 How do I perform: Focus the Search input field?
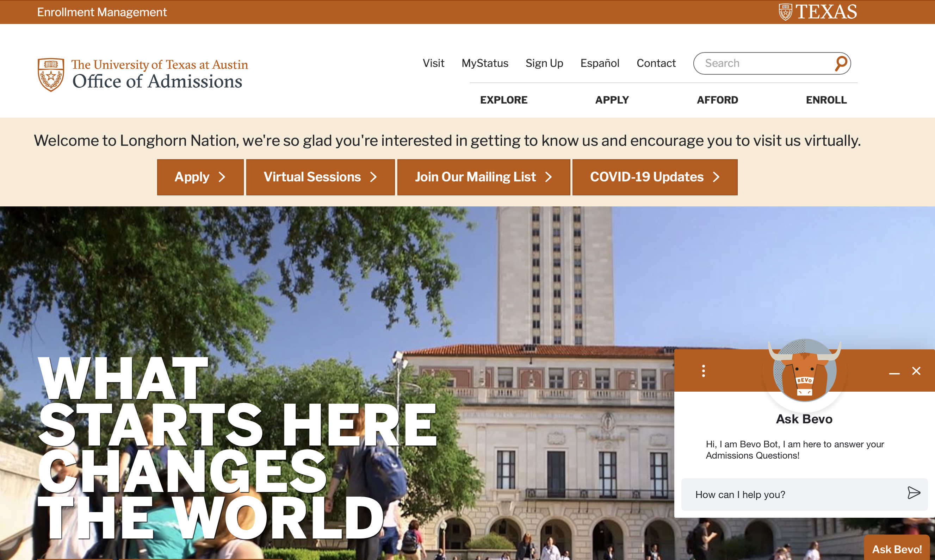(x=772, y=63)
